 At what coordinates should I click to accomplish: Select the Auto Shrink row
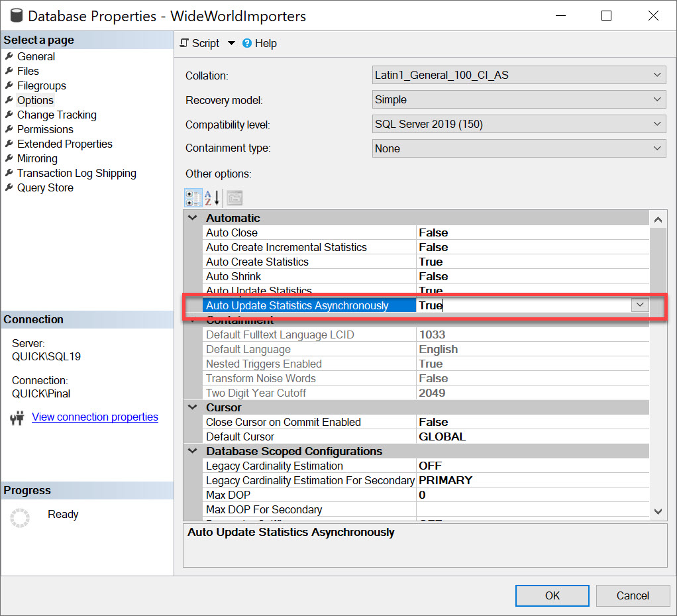[425, 276]
